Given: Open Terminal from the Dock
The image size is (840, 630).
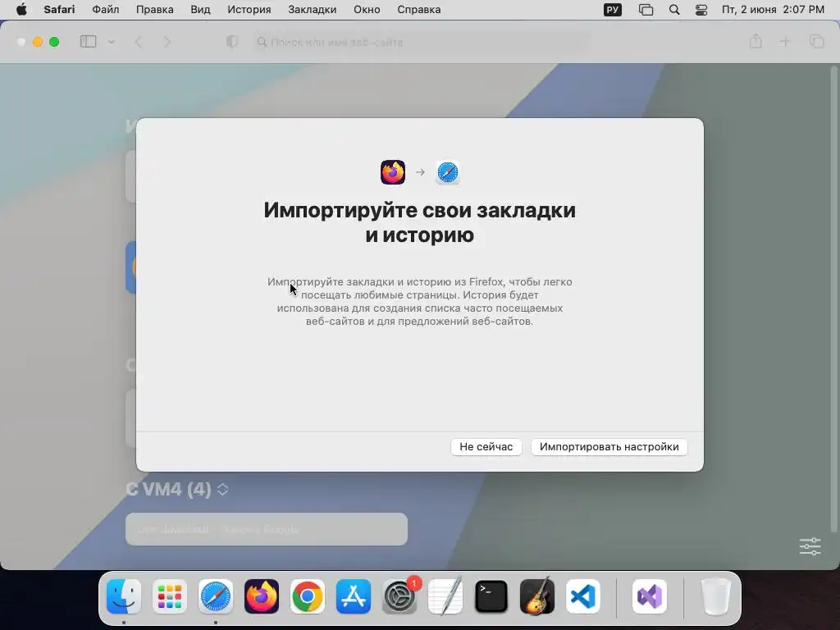Looking at the screenshot, I should tap(491, 596).
